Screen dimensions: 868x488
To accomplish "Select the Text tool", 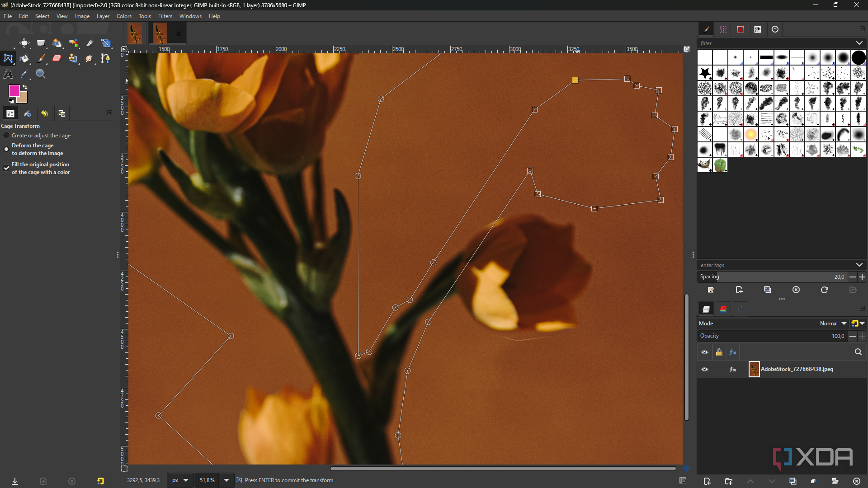I will point(8,74).
